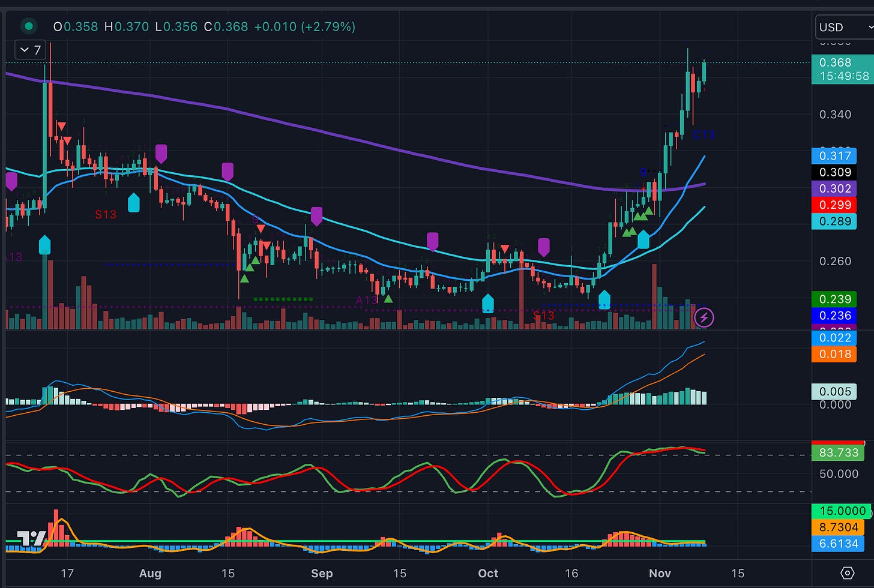
Task: Open the USD currency dropdown
Action: 845,27
